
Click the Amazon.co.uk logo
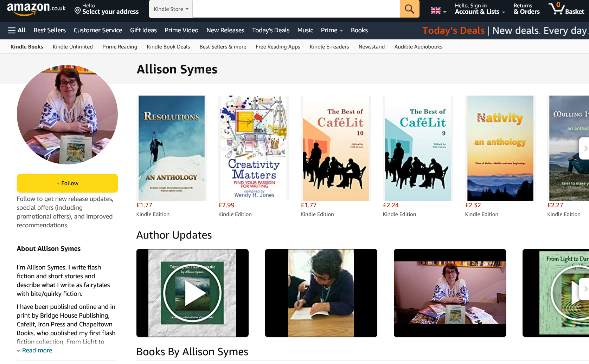(x=36, y=9)
